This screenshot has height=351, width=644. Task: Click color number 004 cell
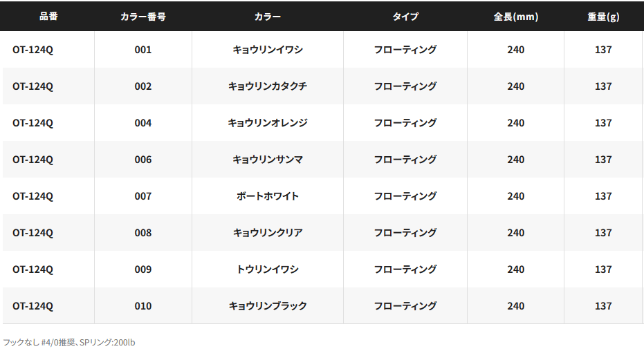click(143, 122)
